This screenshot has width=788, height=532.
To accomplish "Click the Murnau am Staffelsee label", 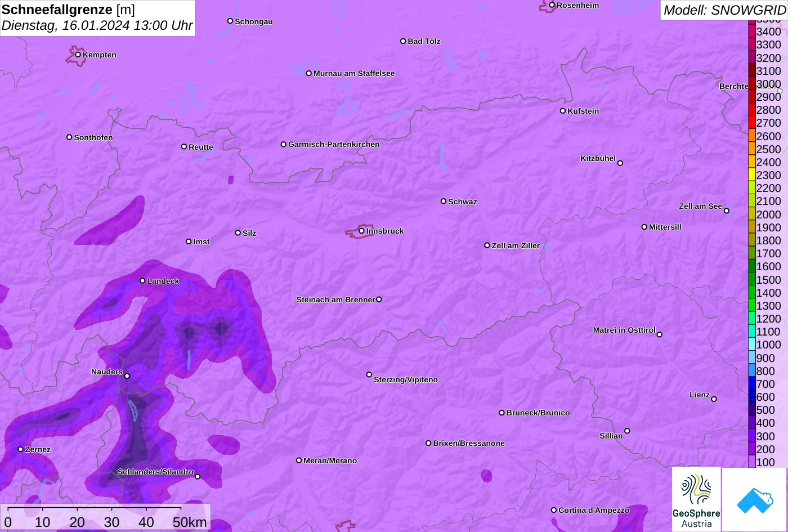I will (354, 73).
